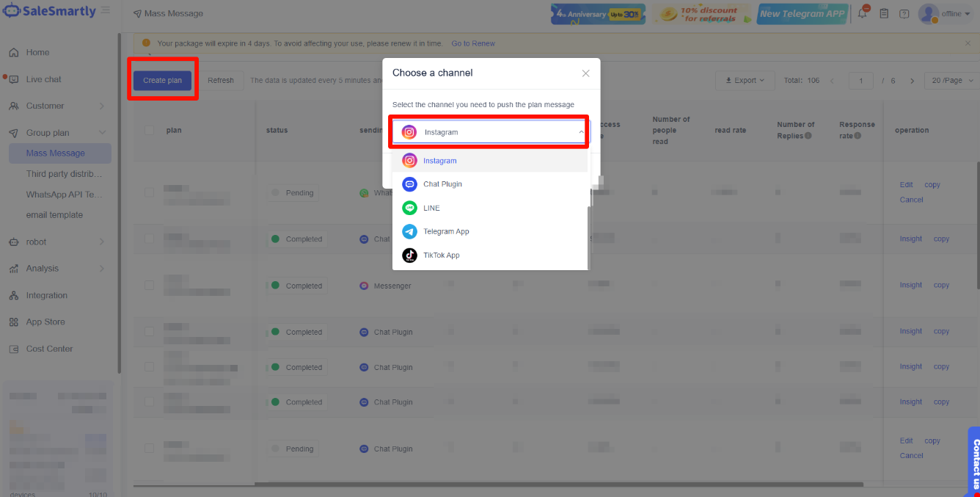Choose the TikTok App icon
980x497 pixels.
click(x=409, y=255)
